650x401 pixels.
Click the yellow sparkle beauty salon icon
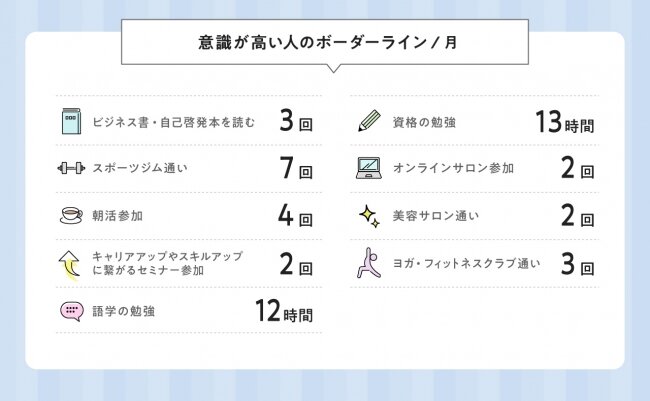(x=369, y=216)
